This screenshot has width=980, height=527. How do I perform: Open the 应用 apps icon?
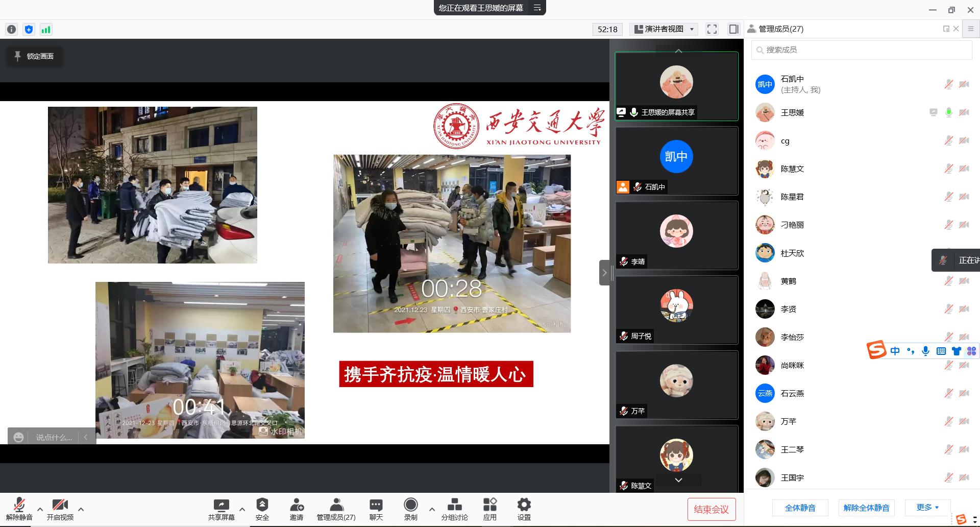pyautogui.click(x=489, y=505)
